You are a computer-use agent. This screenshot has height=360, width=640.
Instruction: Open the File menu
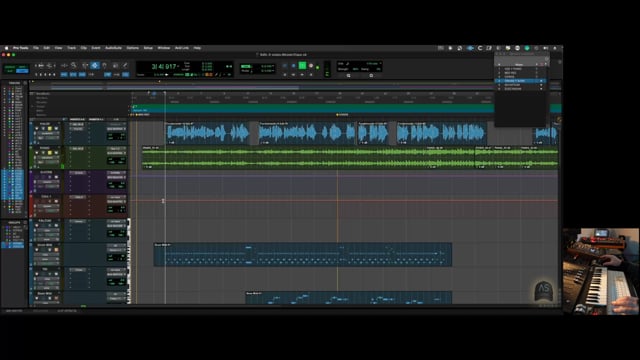click(x=36, y=48)
